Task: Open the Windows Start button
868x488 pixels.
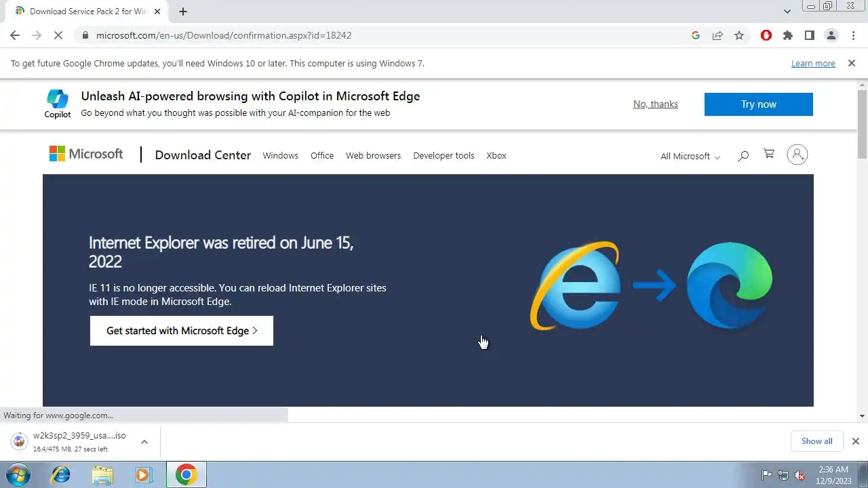Action: (18, 475)
